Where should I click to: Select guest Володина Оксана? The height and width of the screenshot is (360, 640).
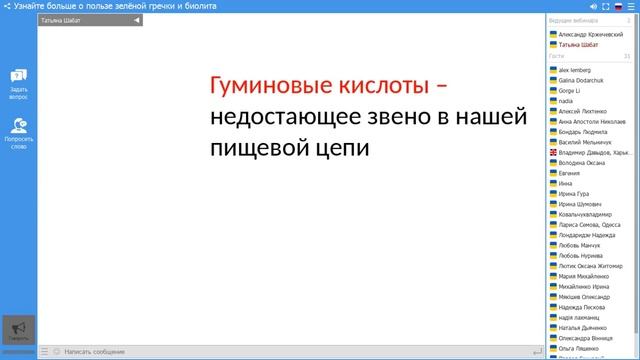pyautogui.click(x=582, y=163)
